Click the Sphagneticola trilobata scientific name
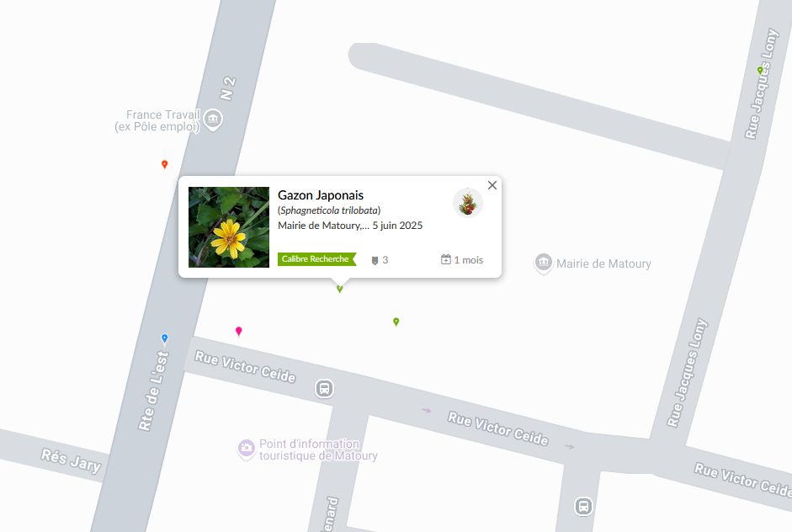Screen dimensions: 792x532 pyautogui.click(x=329, y=210)
